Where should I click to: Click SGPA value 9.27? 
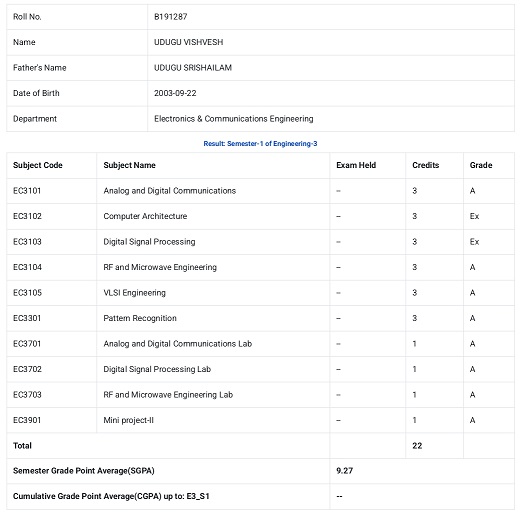[x=345, y=471]
